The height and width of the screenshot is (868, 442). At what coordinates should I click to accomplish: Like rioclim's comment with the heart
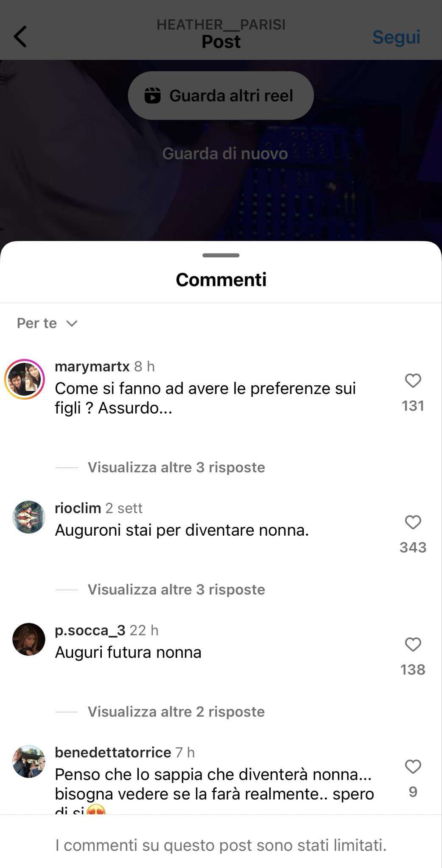pos(413,522)
